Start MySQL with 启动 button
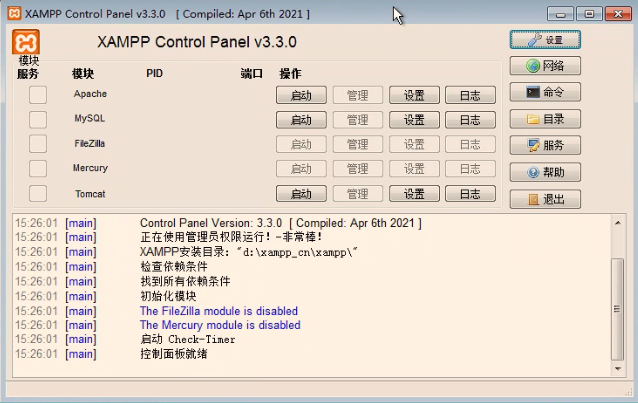 tap(301, 120)
